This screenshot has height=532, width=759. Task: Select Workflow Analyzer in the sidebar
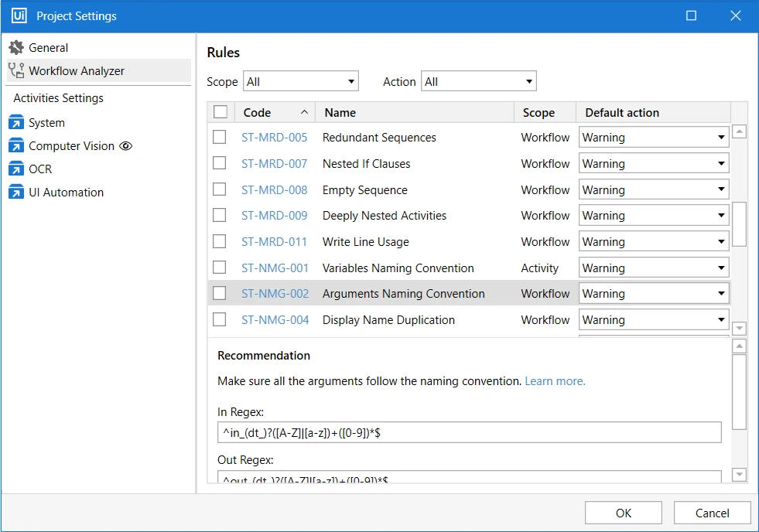click(x=99, y=70)
